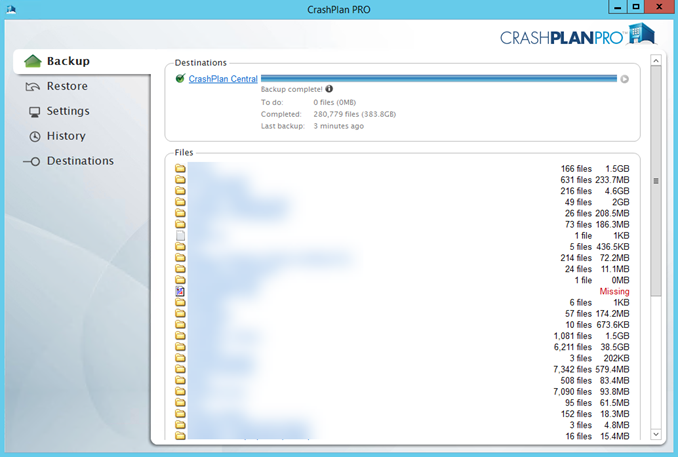
Task: Select folder icon with 57 files 174.2MB
Action: click(x=180, y=313)
